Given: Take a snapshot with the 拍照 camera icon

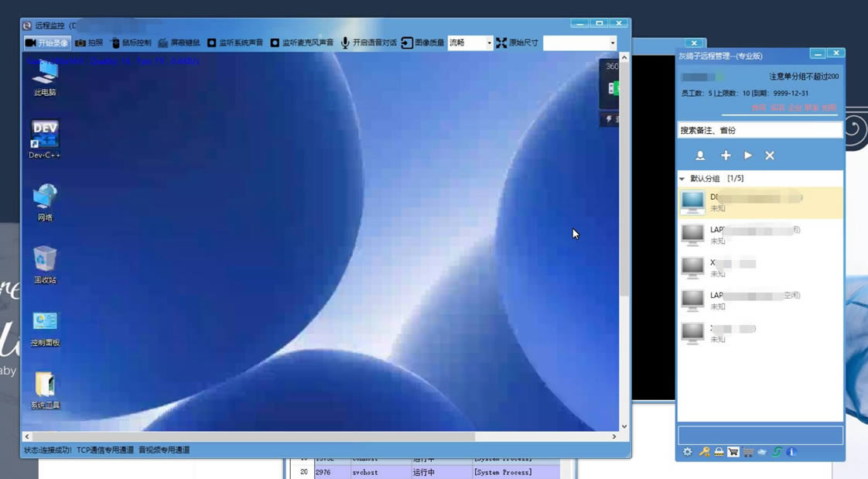Looking at the screenshot, I should click(88, 43).
